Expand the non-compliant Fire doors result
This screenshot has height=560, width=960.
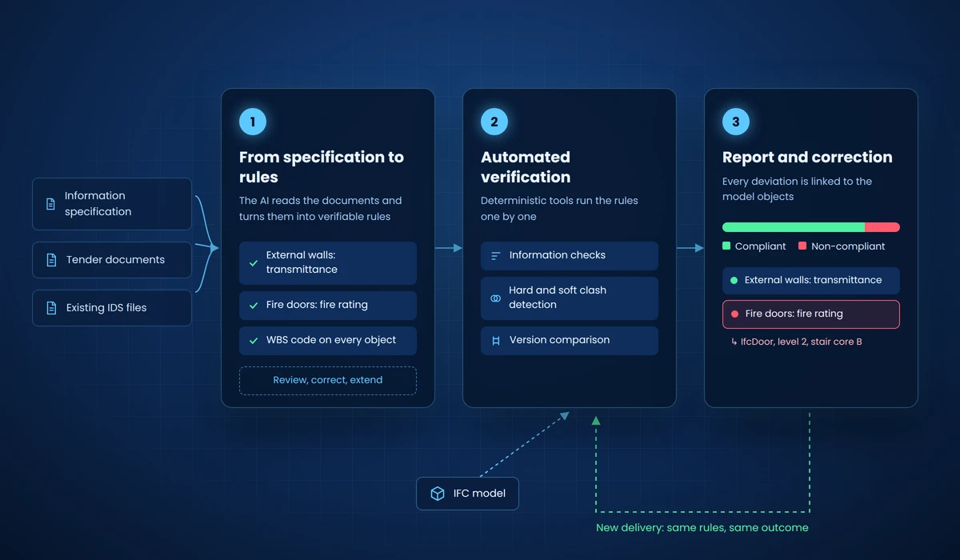point(811,314)
